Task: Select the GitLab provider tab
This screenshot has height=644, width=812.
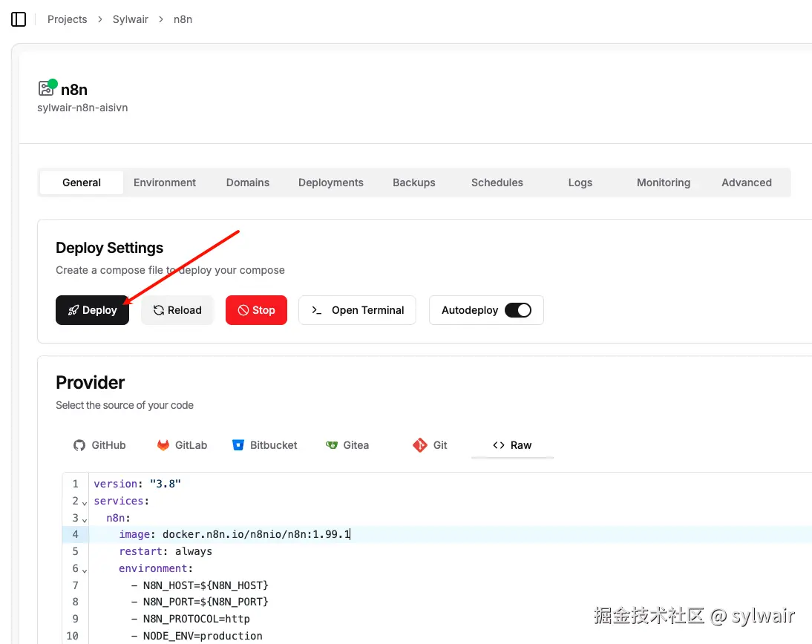Action: [182, 445]
